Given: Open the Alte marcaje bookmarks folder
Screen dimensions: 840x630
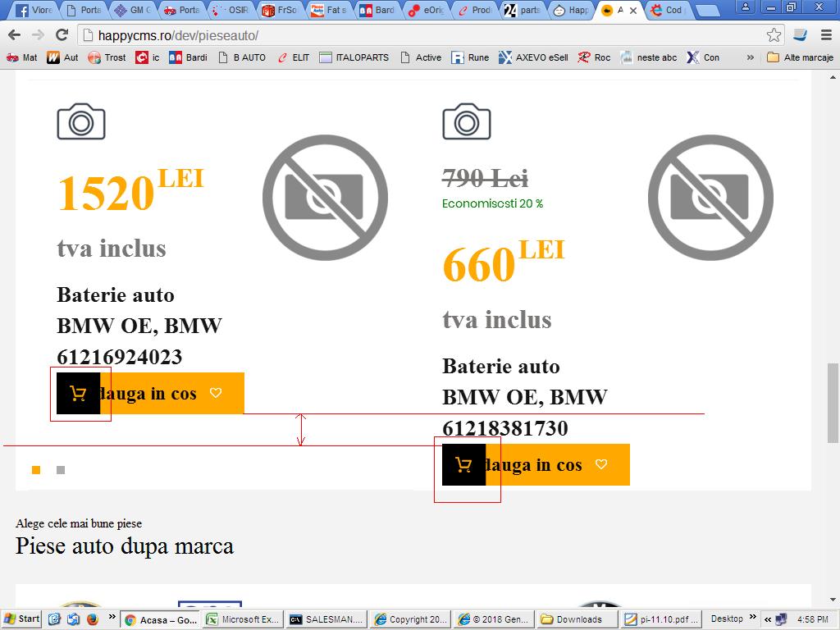Looking at the screenshot, I should click(801, 57).
